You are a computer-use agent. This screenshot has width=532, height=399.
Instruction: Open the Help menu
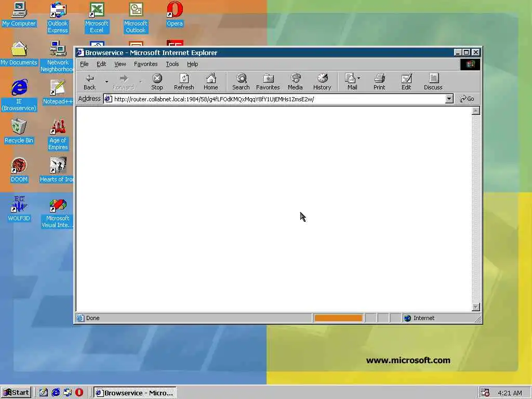192,64
